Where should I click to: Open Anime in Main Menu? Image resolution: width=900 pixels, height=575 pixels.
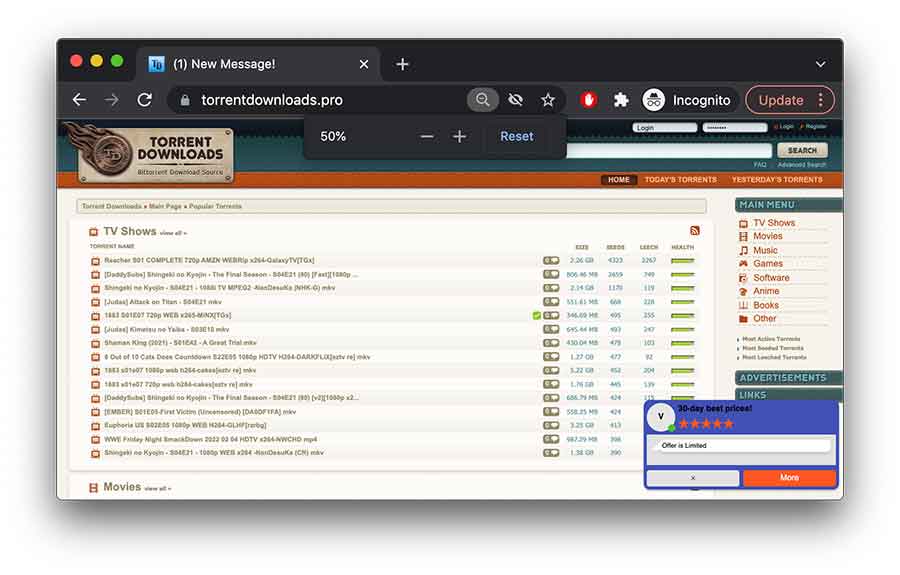click(766, 291)
